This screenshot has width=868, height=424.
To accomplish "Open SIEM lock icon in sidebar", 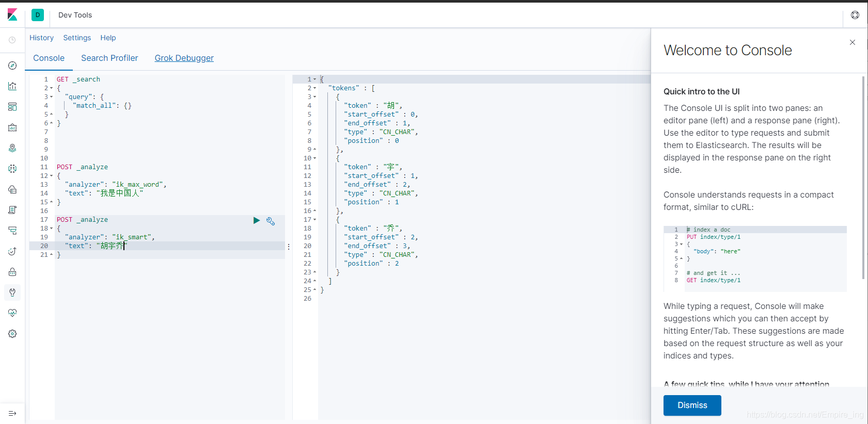I will click(12, 272).
